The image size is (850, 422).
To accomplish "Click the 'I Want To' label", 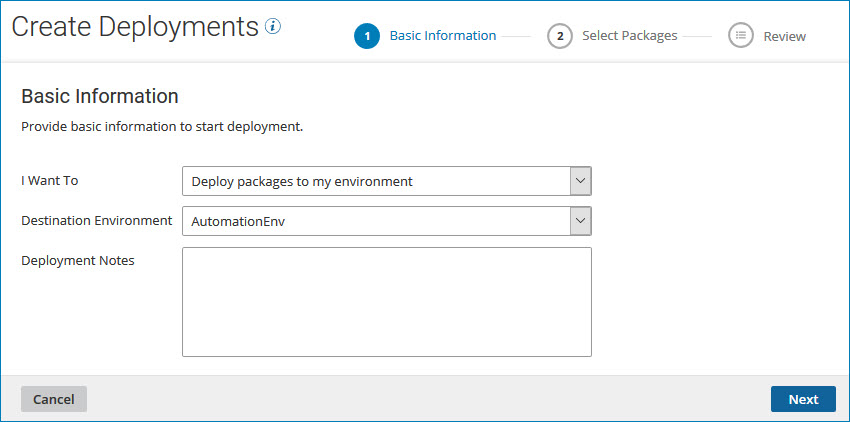I will pyautogui.click(x=50, y=181).
